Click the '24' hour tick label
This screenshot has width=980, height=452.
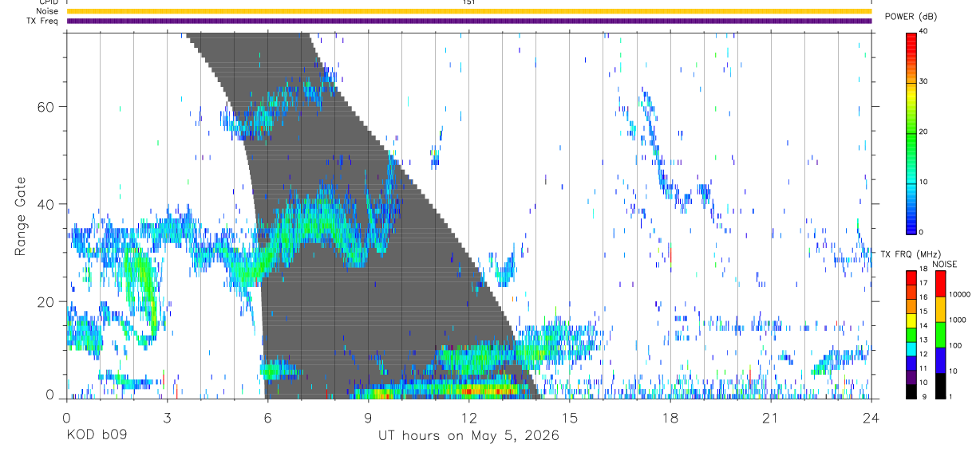pyautogui.click(x=871, y=417)
